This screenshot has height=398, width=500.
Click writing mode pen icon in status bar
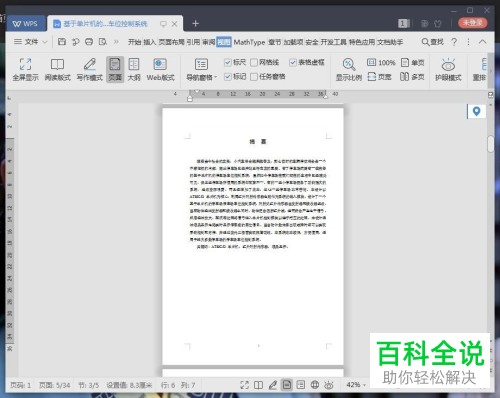click(x=273, y=385)
